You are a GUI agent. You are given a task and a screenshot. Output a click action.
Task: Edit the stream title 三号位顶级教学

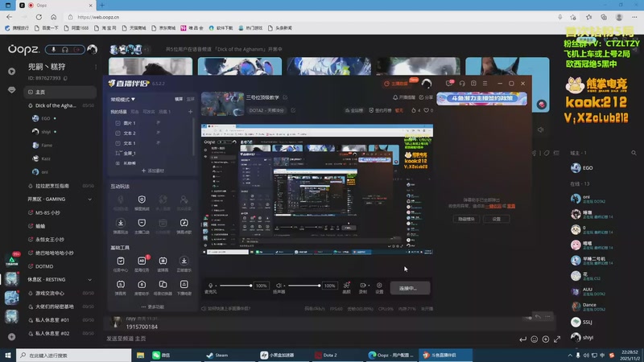pos(285,97)
